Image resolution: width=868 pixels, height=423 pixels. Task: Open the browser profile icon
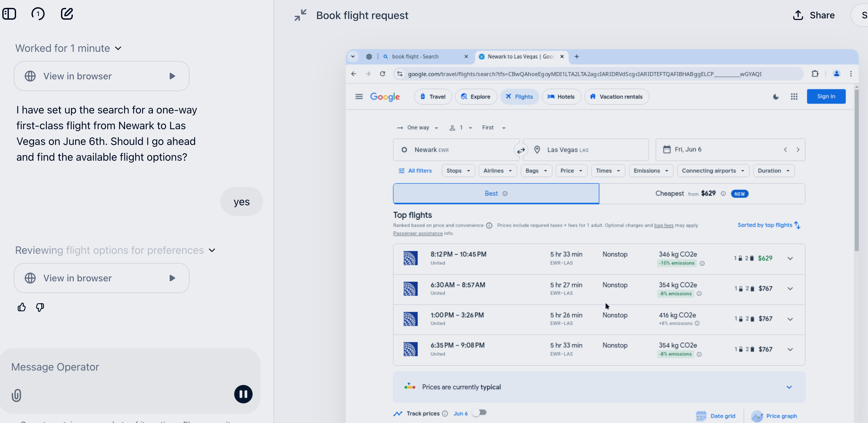(836, 74)
